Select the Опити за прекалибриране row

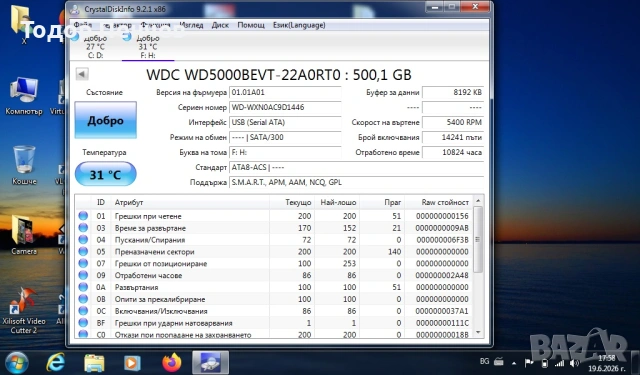[x=274, y=299]
